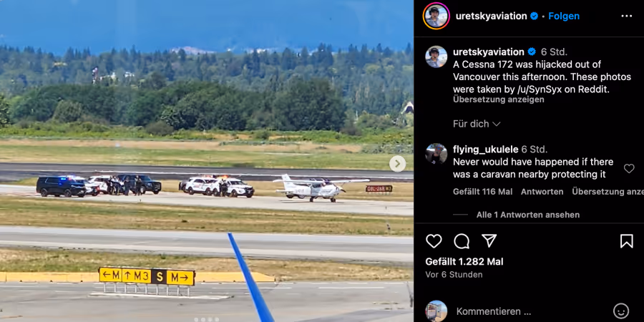View who liked via Gefällt 1.282 Mal
The height and width of the screenshot is (322, 644).
464,262
